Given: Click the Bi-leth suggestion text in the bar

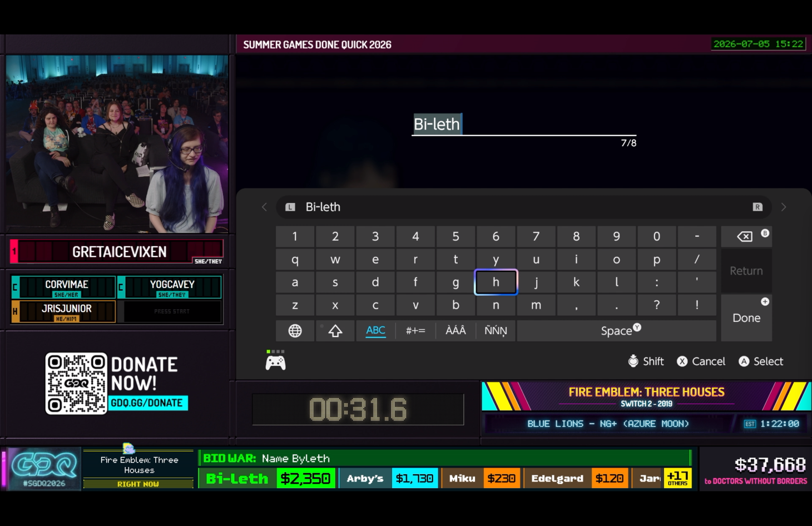Looking at the screenshot, I should (x=323, y=207).
